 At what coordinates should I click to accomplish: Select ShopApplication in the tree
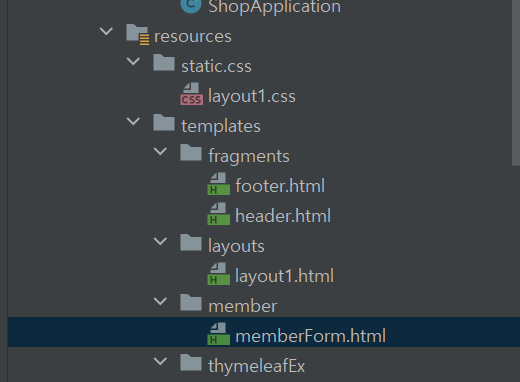tap(275, 7)
